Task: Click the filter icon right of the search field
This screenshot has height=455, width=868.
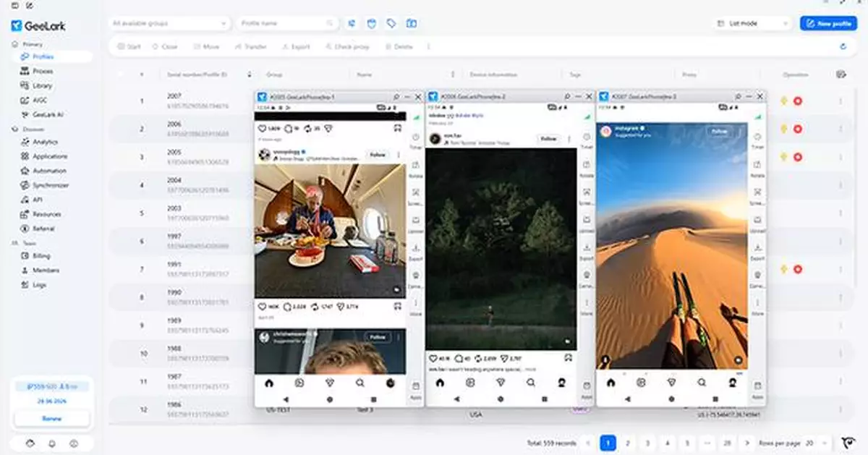Action: pyautogui.click(x=352, y=23)
